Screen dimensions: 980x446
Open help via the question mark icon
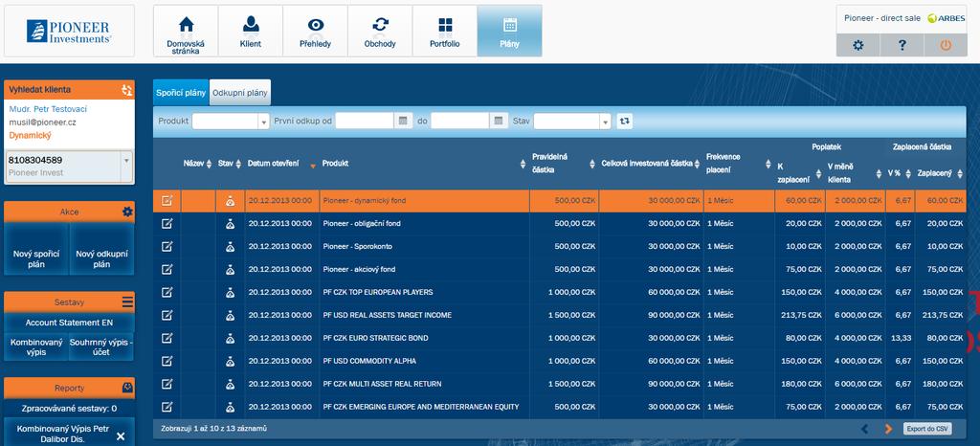902,45
